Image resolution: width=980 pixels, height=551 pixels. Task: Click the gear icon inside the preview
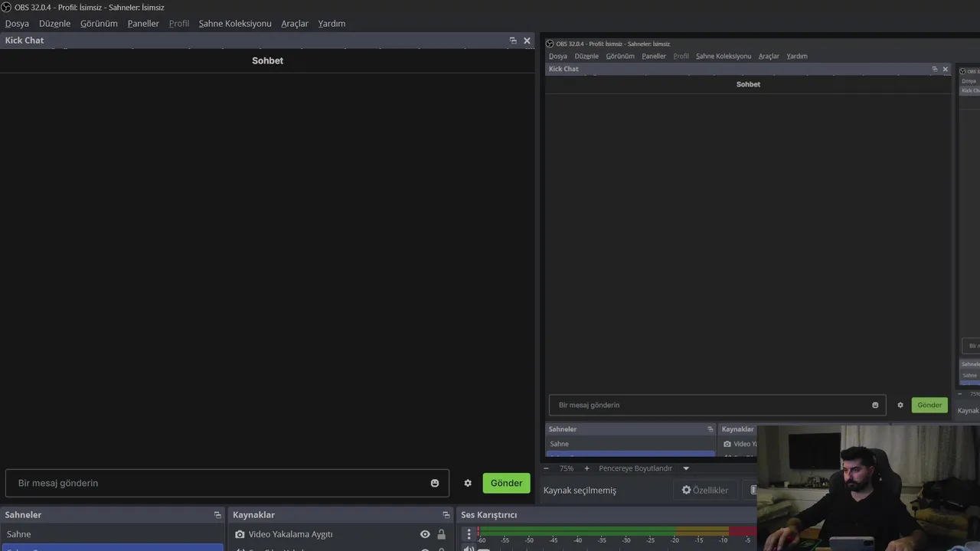point(900,405)
